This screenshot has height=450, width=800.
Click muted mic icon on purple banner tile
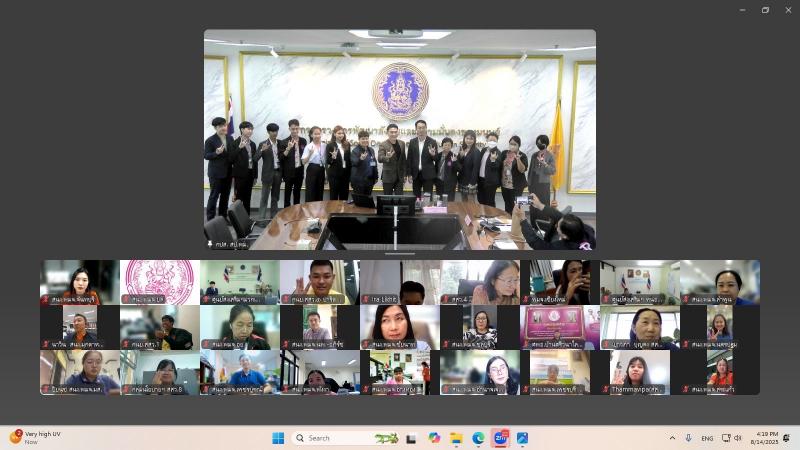click(526, 344)
